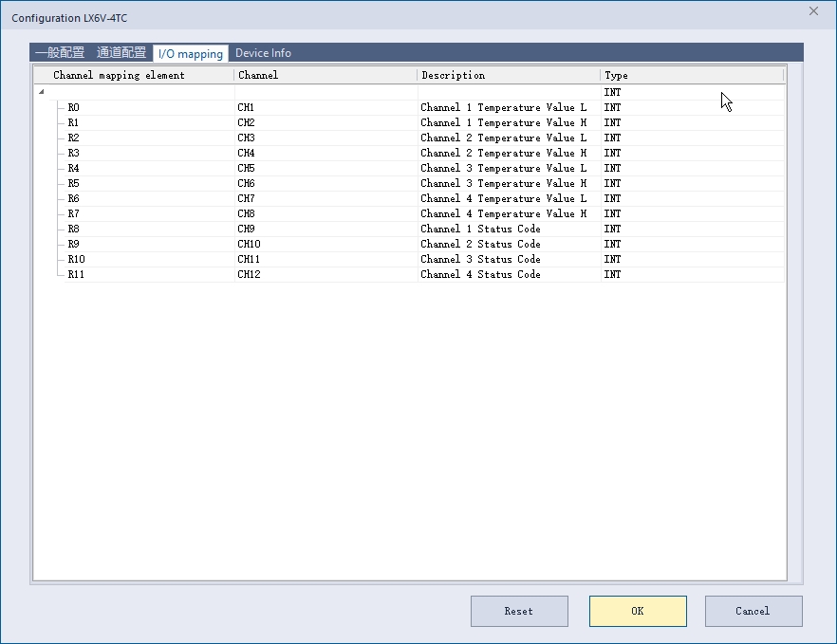This screenshot has width=837, height=644.
Task: Click 'Channel 1 Status Code' description
Action: tap(480, 229)
